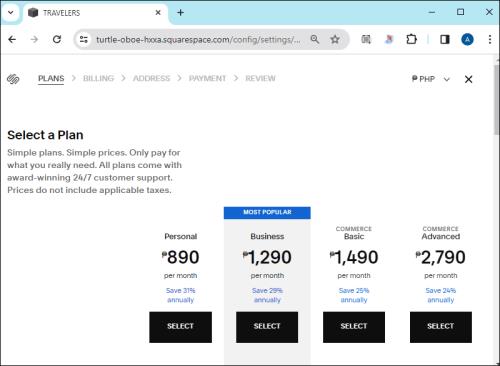500x366 pixels.
Task: Click the Business plan name
Action: point(267,236)
